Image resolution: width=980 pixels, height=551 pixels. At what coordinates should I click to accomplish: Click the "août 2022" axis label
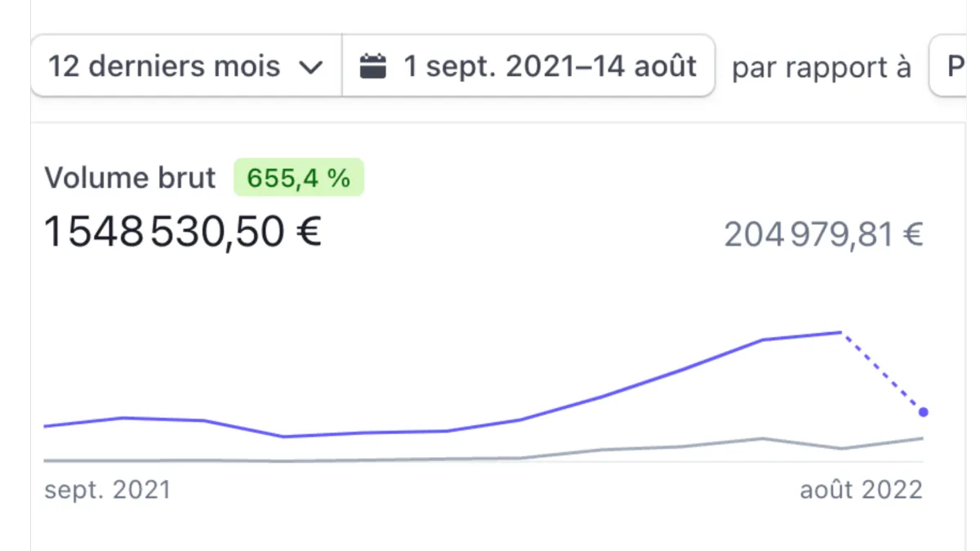(x=861, y=490)
